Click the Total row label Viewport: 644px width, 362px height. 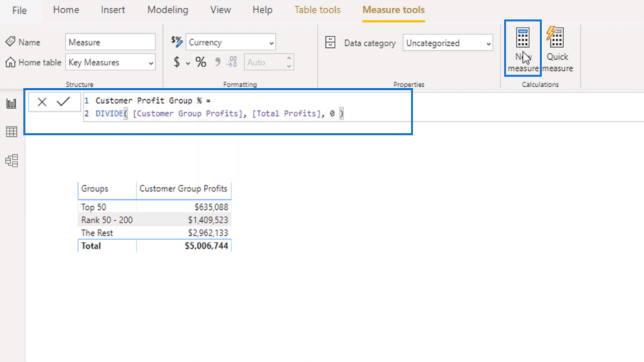tap(91, 246)
